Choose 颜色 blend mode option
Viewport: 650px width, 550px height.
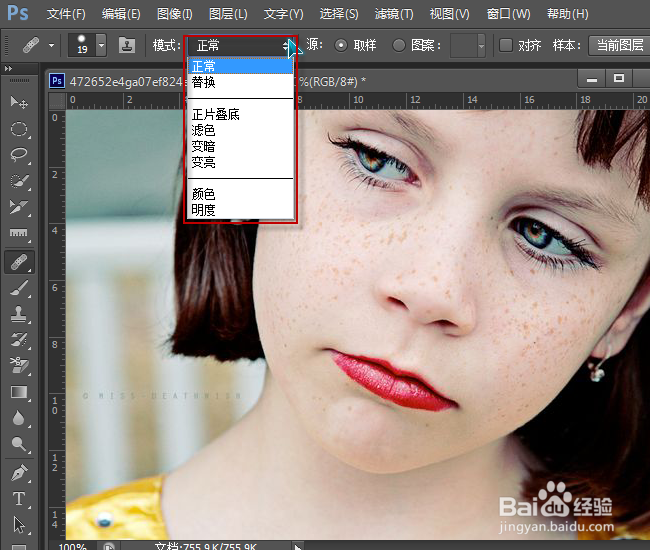240,194
